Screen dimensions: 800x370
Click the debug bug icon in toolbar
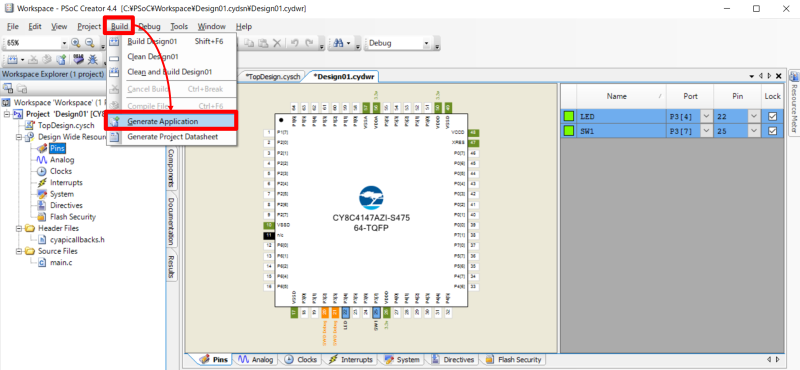click(x=93, y=60)
